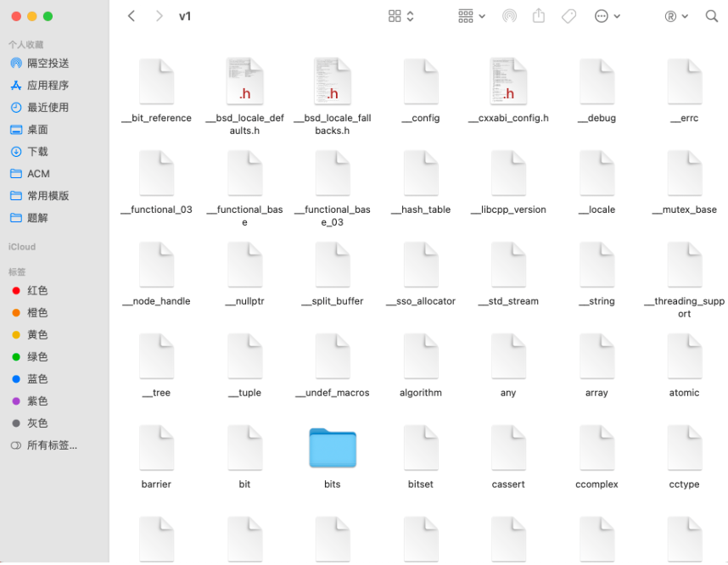Open 隔空投送 in the sidebar
728x565 pixels.
pyautogui.click(x=40, y=63)
